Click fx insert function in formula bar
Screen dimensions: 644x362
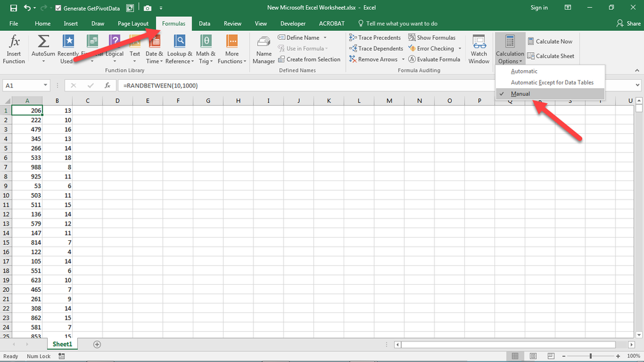click(107, 86)
